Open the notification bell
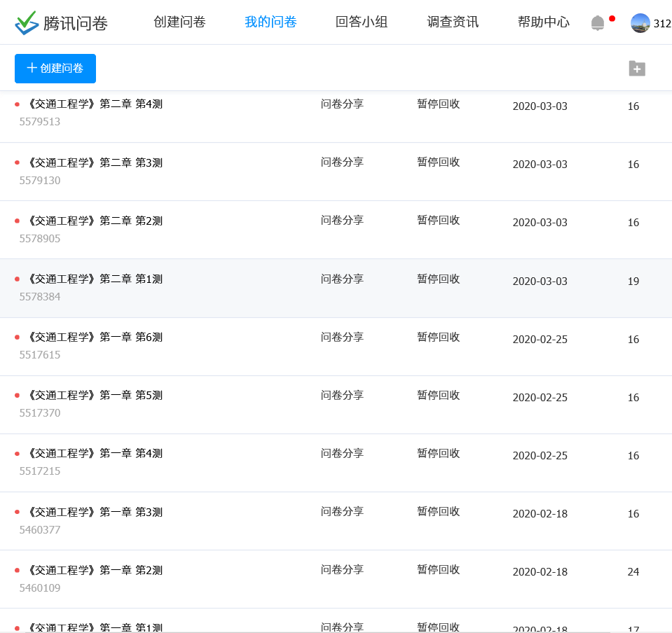672x633 pixels. click(598, 23)
